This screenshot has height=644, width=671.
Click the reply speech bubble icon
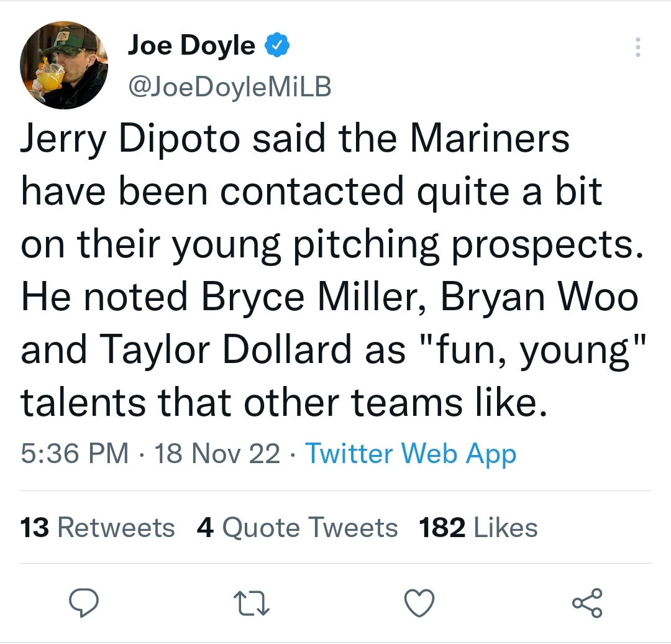coord(84,602)
